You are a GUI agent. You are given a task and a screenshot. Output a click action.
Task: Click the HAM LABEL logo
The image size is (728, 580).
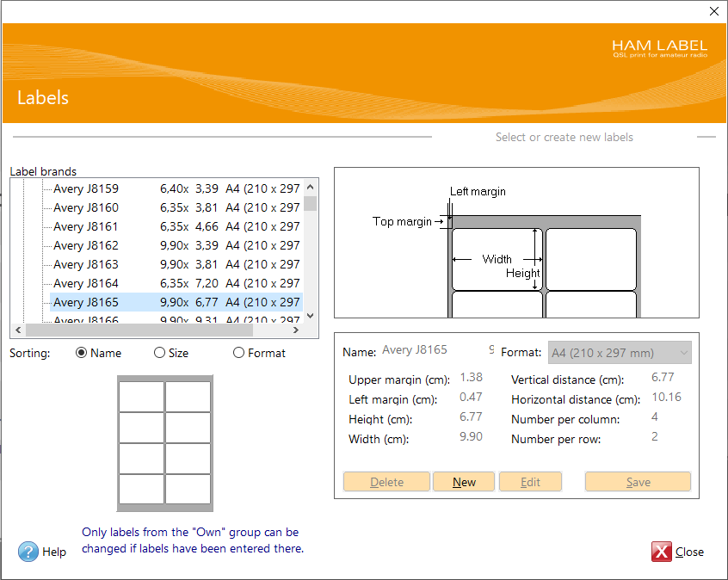pos(659,48)
